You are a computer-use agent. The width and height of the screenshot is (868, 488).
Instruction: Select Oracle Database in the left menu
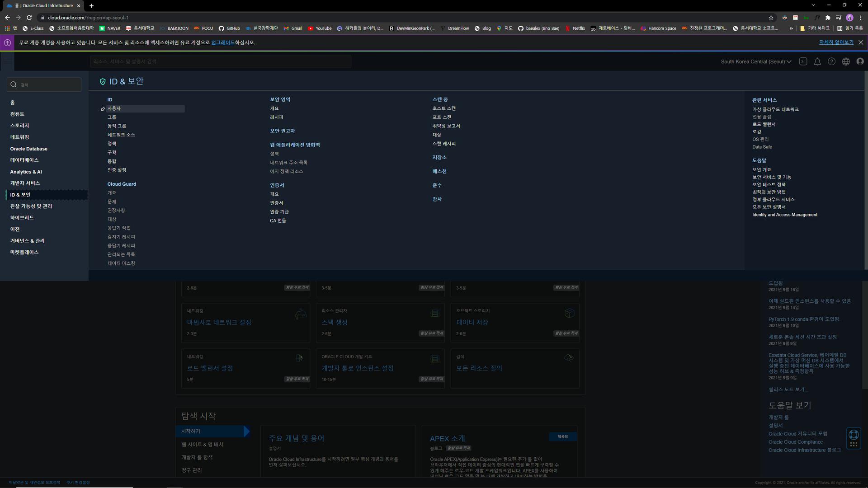(x=28, y=149)
